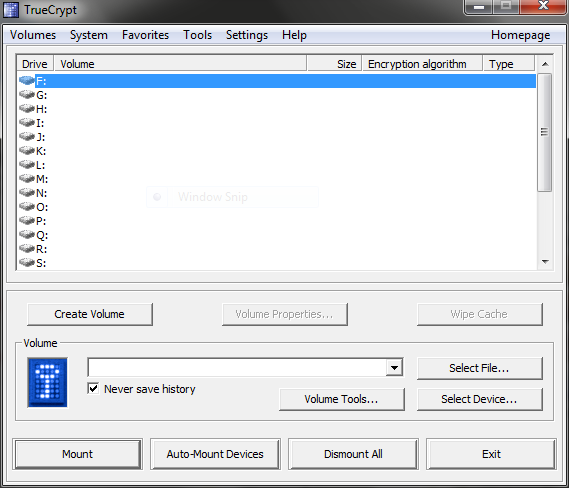Click the drive icon next to L:

27,164
